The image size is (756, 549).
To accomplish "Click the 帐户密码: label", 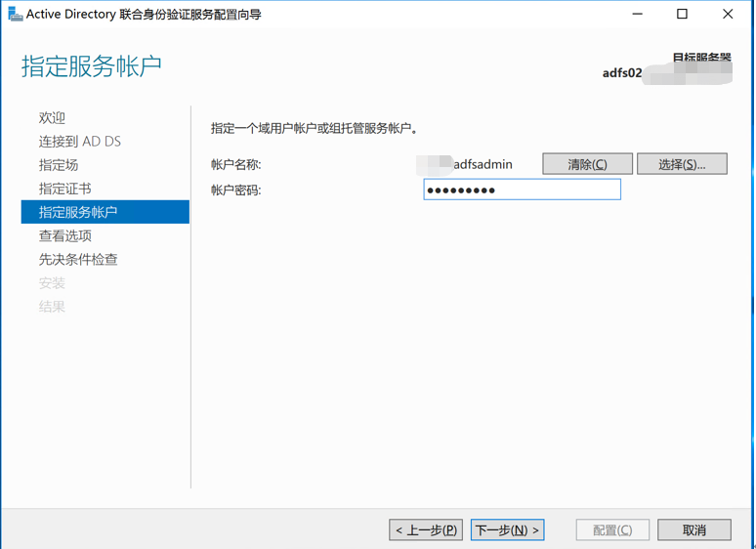I will coord(235,190).
